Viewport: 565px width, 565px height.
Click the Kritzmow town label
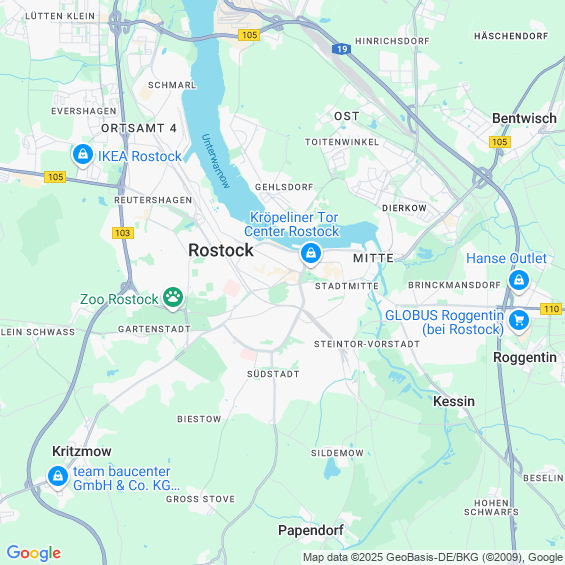tap(82, 451)
